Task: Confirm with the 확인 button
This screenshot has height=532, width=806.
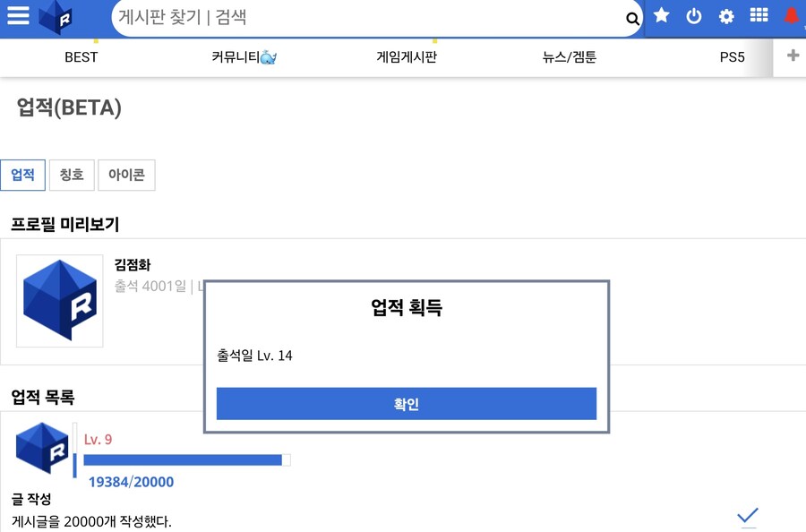Action: tap(406, 403)
